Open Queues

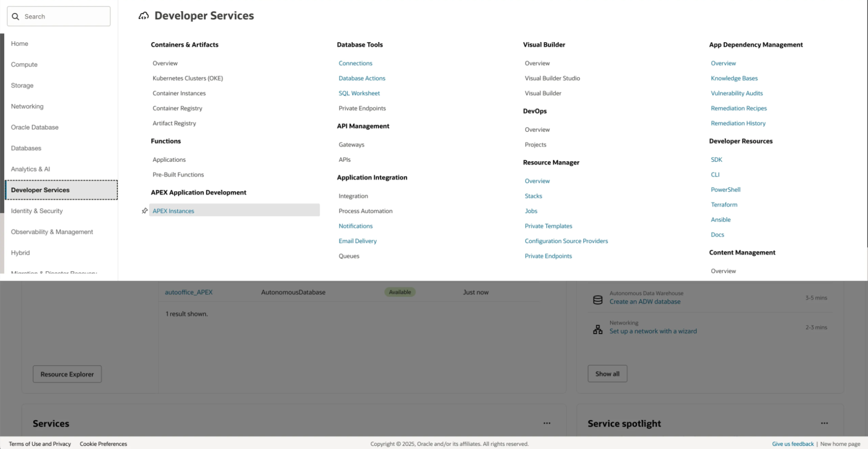pos(349,256)
